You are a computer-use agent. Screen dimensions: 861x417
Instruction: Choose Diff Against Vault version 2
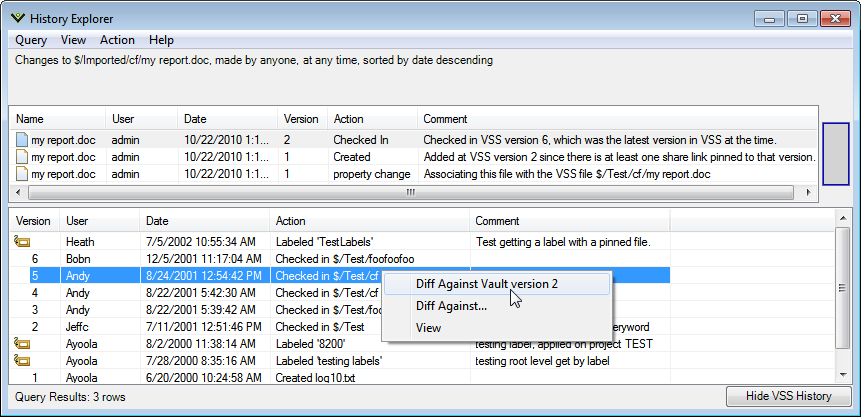[x=486, y=284]
